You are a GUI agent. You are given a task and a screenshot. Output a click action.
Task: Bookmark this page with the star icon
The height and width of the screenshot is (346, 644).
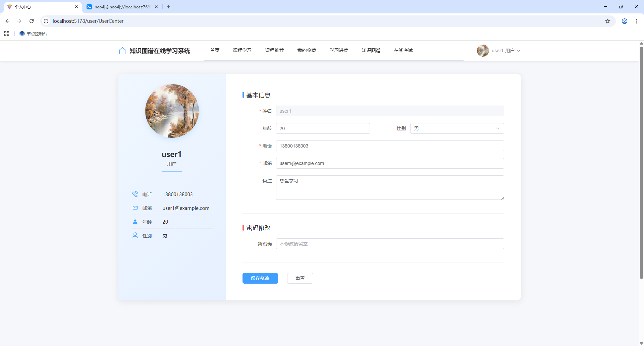pyautogui.click(x=608, y=21)
